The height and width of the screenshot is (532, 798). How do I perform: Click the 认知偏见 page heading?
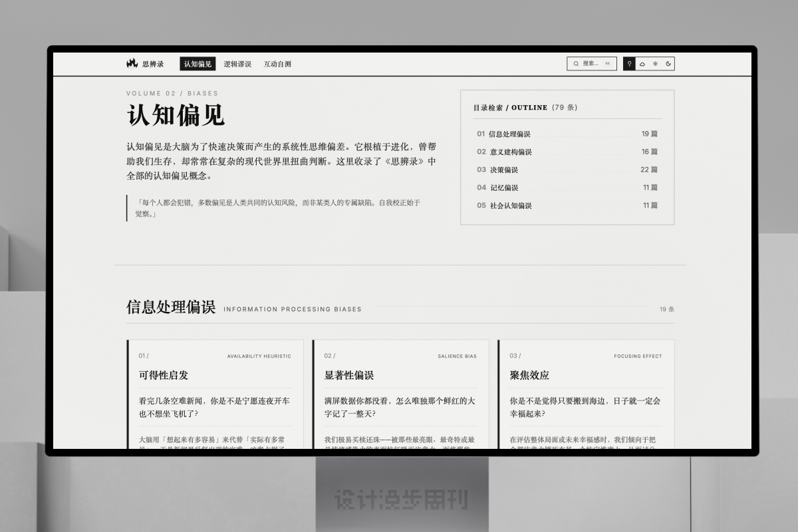tap(176, 115)
